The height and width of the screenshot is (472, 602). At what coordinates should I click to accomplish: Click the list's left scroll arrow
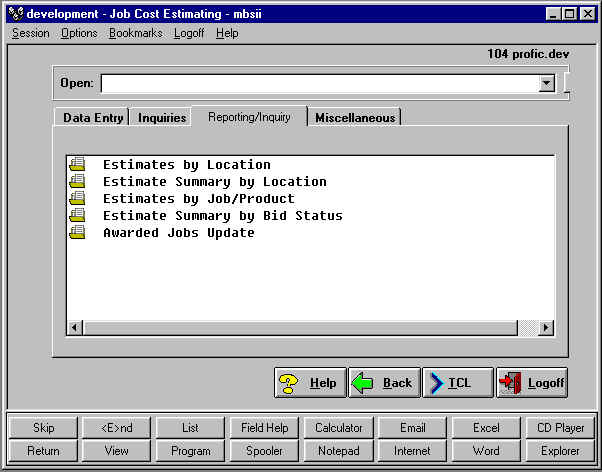[x=75, y=328]
